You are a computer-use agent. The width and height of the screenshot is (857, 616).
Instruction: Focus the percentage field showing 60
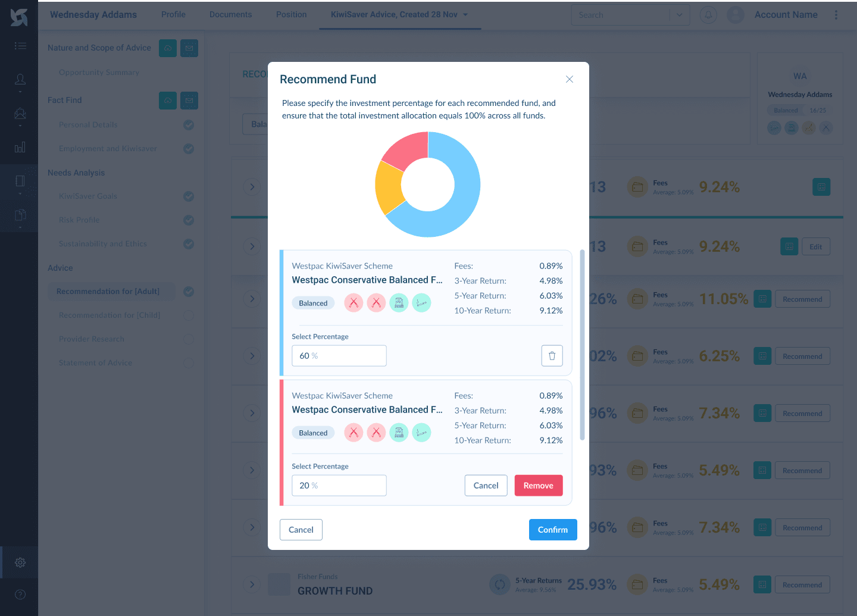339,356
